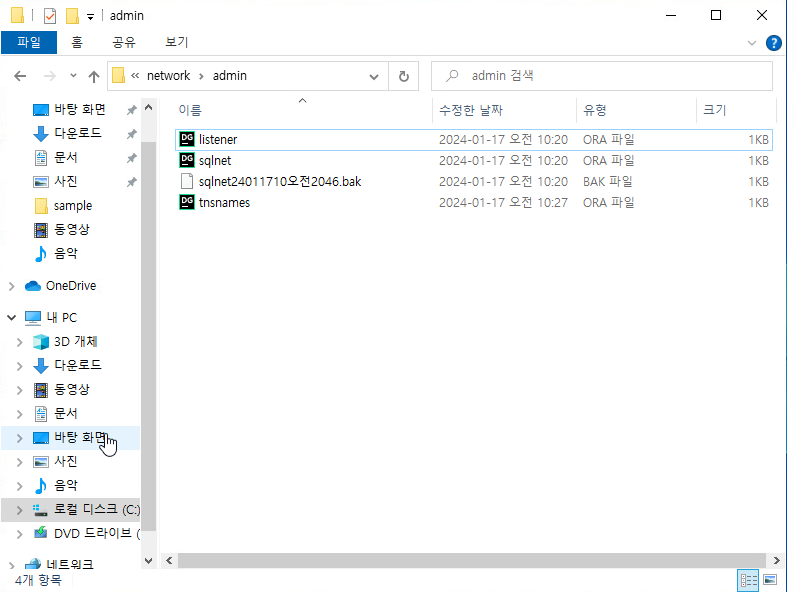Select the sqlnet24011710오전2046.bak file name

coord(280,181)
